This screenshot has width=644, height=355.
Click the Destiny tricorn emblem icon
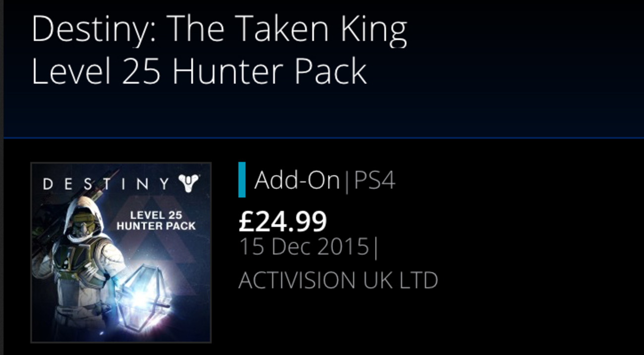(x=189, y=183)
